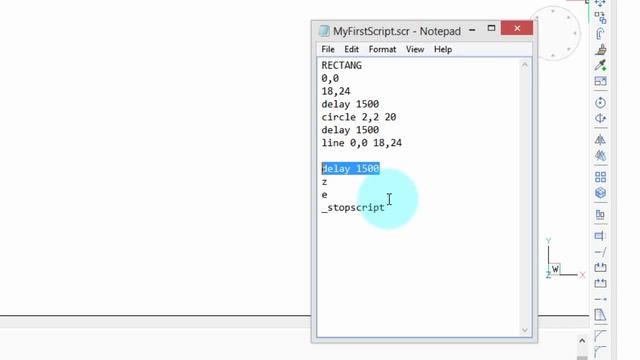Image resolution: width=640 pixels, height=360 pixels.
Task: Click the command line scroll-up arrow
Action: (582, 340)
